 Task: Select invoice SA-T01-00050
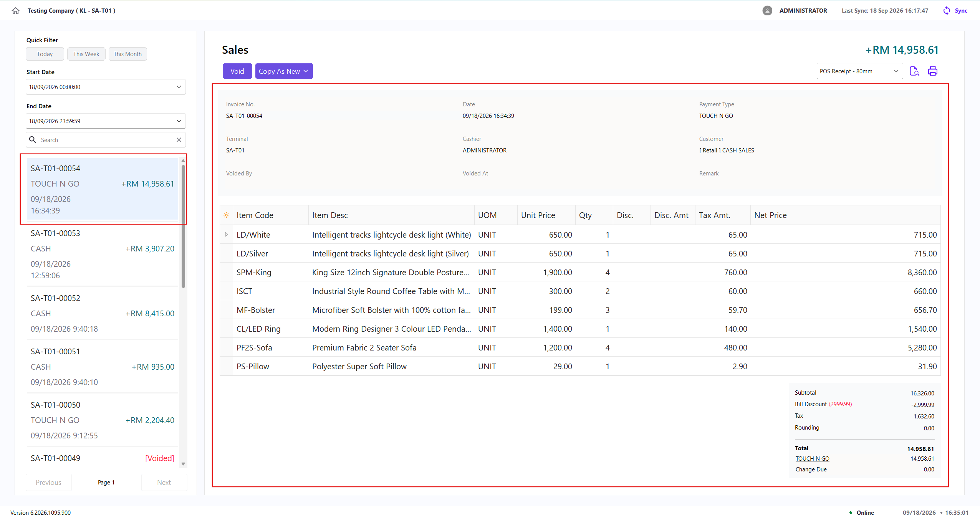(103, 420)
